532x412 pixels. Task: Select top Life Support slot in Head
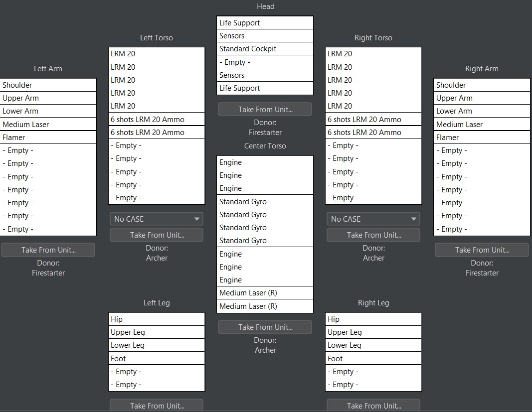point(265,23)
